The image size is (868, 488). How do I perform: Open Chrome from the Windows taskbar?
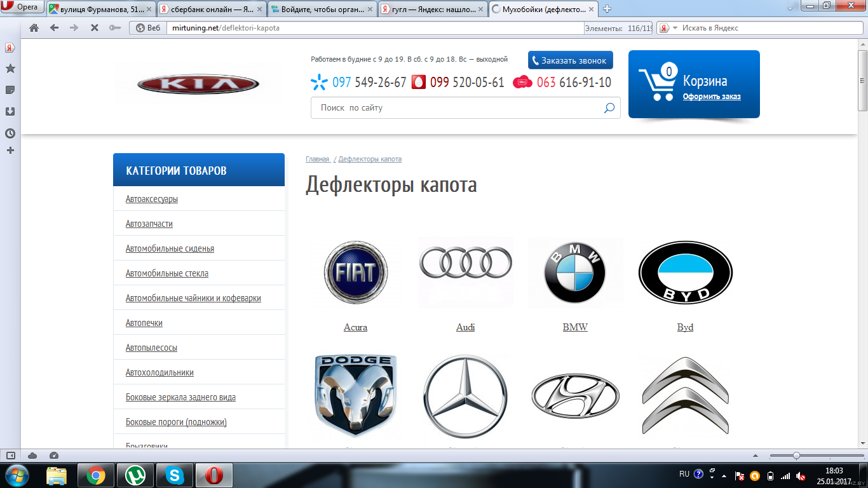96,475
